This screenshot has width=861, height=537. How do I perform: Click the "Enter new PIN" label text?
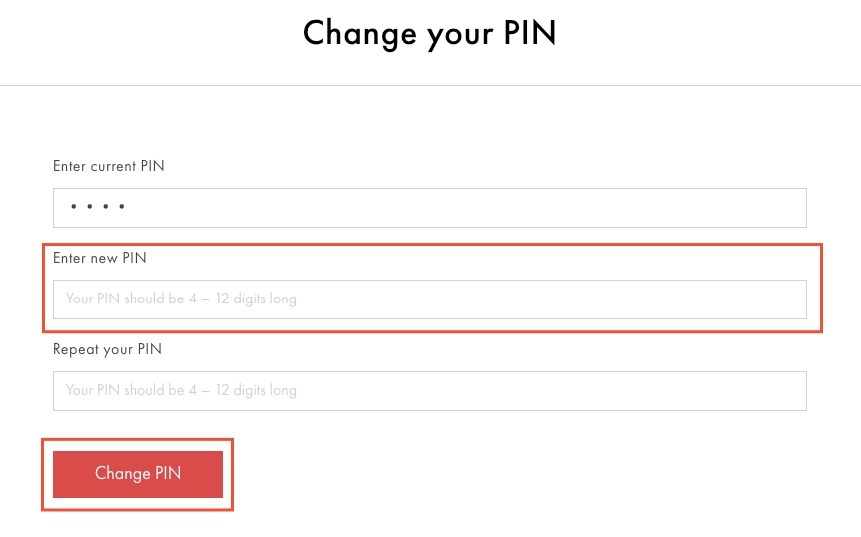(99, 259)
